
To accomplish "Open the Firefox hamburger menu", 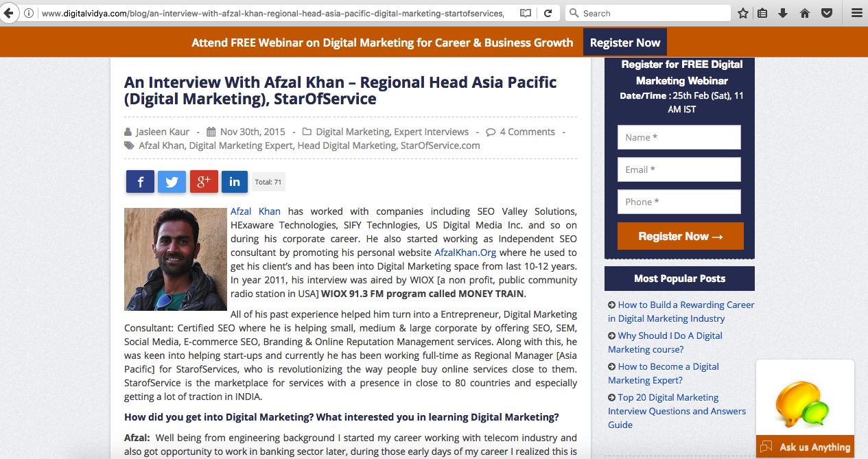I will click(856, 12).
